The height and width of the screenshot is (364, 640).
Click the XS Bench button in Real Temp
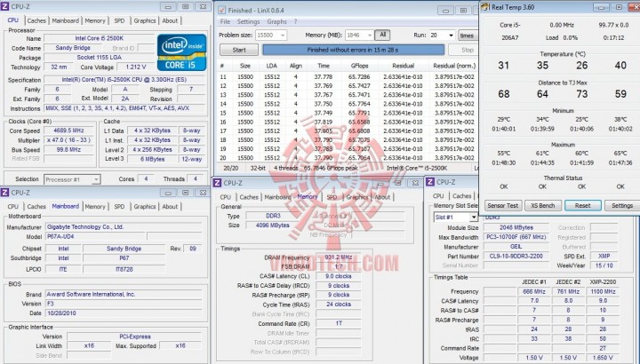click(x=543, y=205)
